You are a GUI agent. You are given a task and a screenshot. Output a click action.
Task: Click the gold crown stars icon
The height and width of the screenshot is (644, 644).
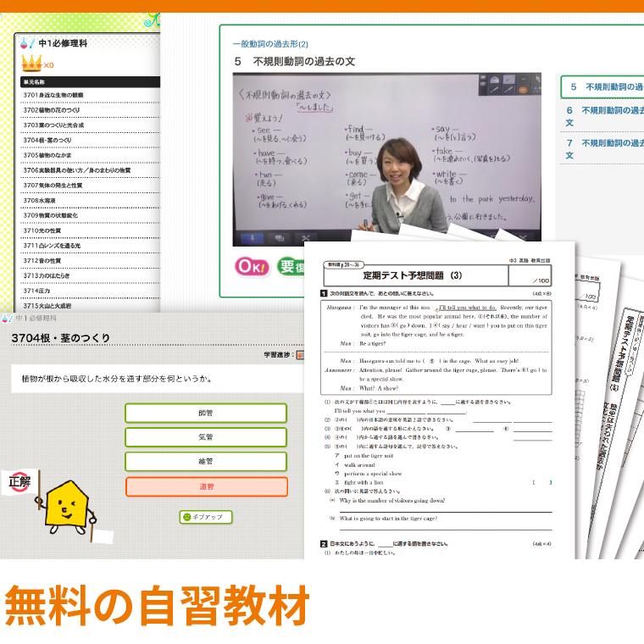pyautogui.click(x=31, y=64)
